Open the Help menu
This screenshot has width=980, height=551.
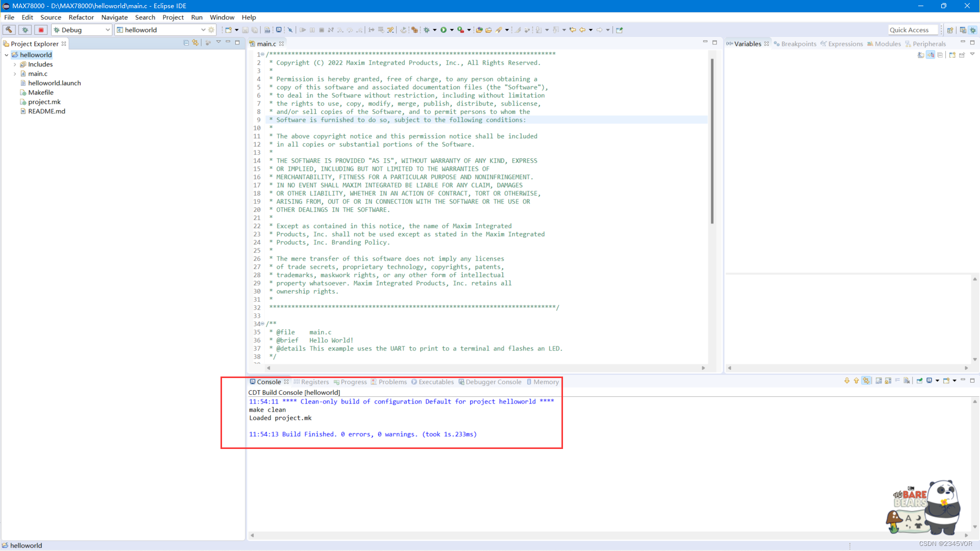coord(249,17)
